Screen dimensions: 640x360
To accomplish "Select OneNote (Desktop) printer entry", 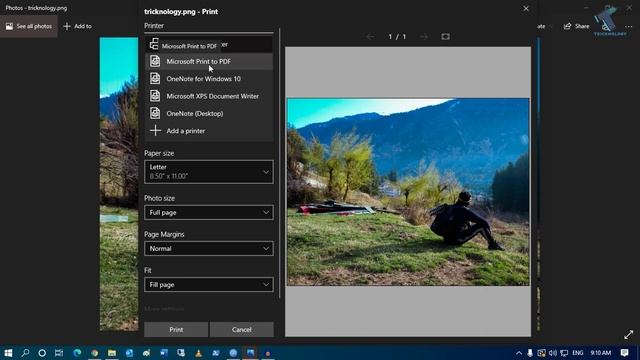I will [209, 113].
